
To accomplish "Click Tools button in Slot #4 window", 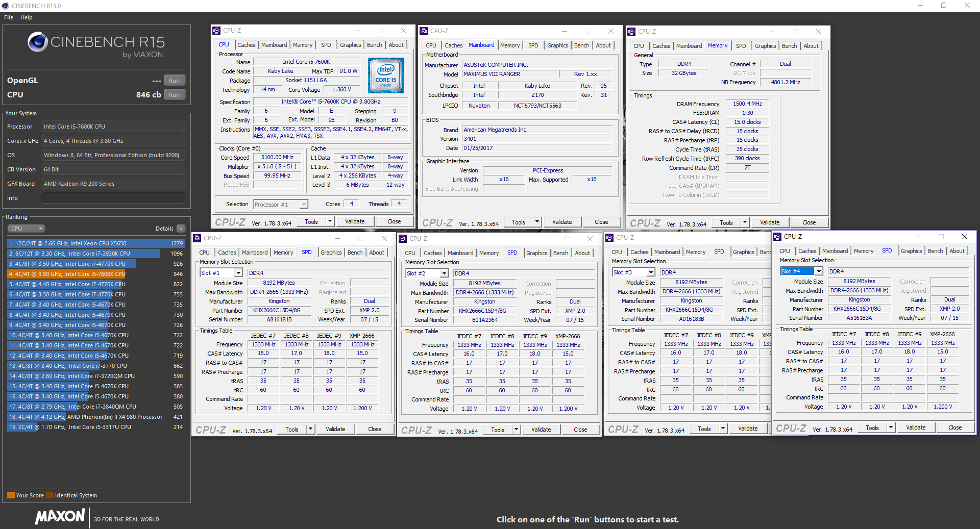I will [872, 428].
